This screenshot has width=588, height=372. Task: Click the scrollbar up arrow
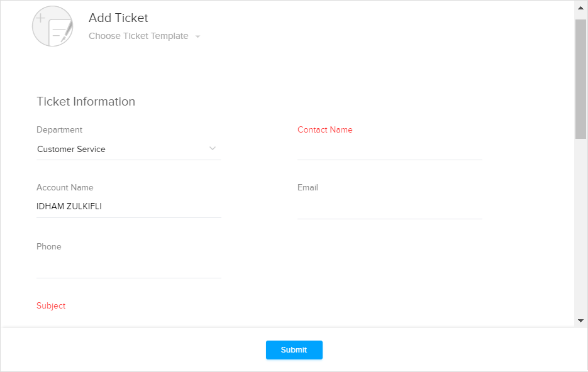pyautogui.click(x=580, y=8)
